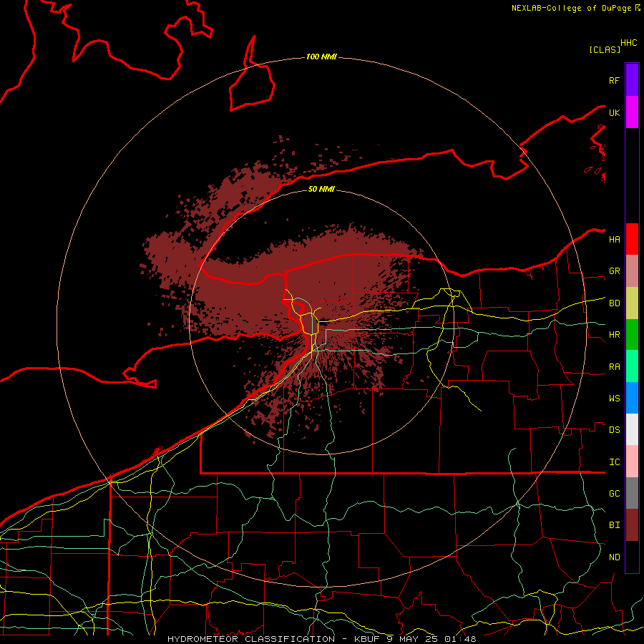This screenshot has width=644, height=644.
Task: Select the "RA" legend label
Action: (x=614, y=367)
